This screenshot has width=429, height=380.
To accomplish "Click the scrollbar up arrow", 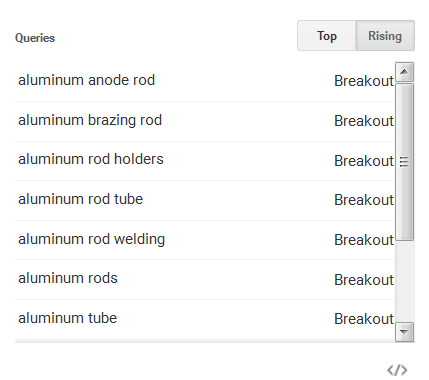I will point(404,72).
